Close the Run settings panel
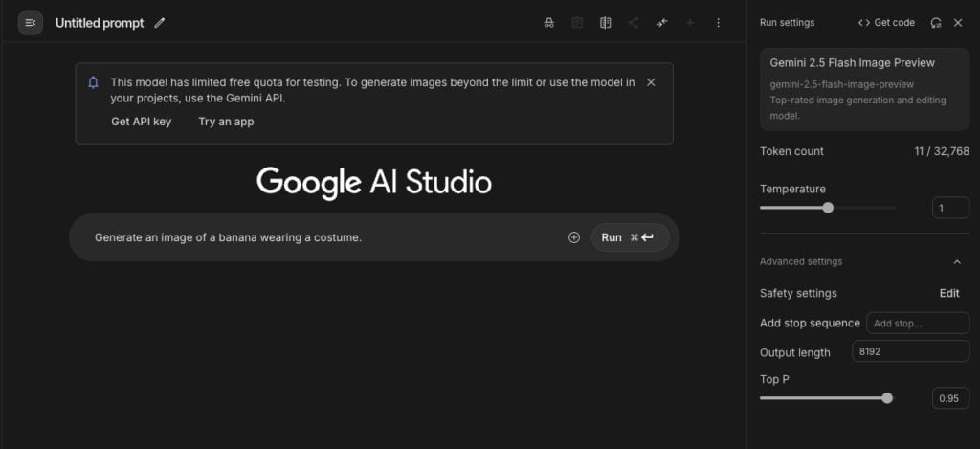The width and height of the screenshot is (980, 449). (x=957, y=23)
